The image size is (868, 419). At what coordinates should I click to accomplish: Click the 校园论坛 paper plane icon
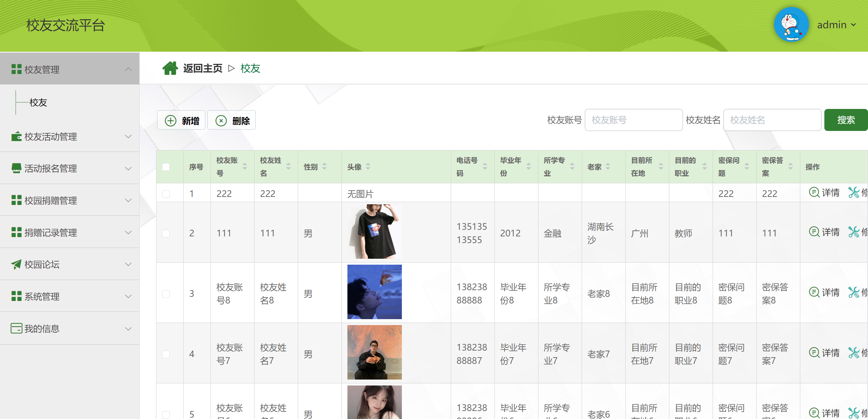pyautogui.click(x=16, y=264)
